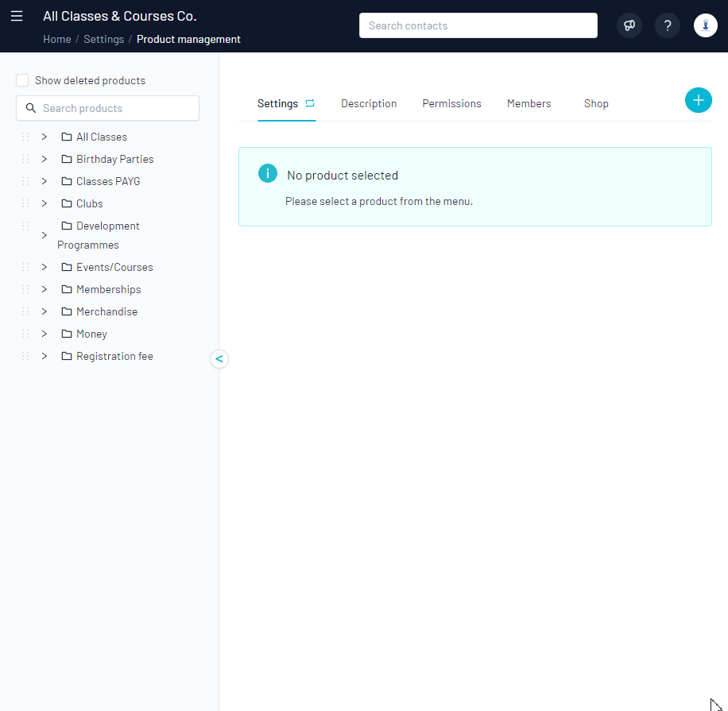Click the sync icon beside Settings tab
The height and width of the screenshot is (711, 728).
310,103
